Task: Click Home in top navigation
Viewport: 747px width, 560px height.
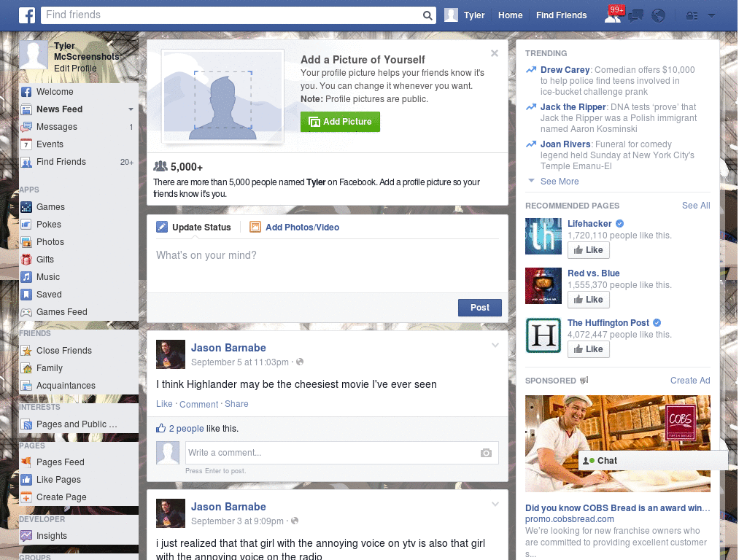Action: [510, 15]
